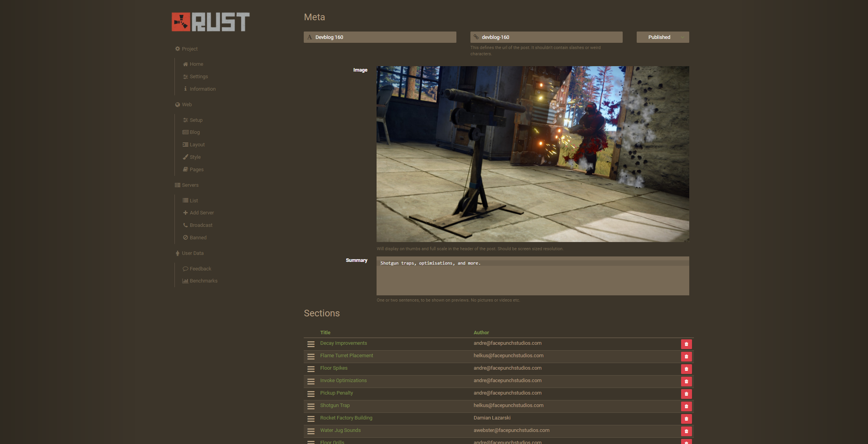Open the Published status dropdown
868x444 pixels.
click(663, 37)
